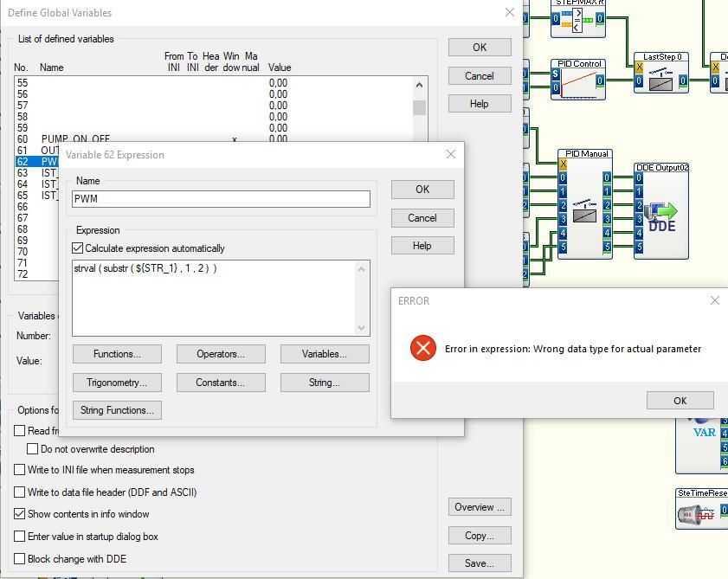Click the expression box scroll up arrow
728x579 pixels.
(361, 269)
